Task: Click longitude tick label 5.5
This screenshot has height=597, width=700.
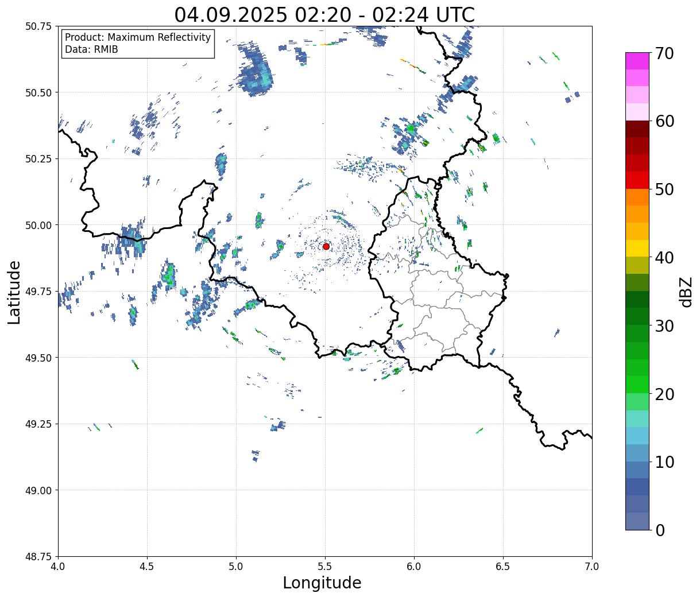Action: pos(325,567)
